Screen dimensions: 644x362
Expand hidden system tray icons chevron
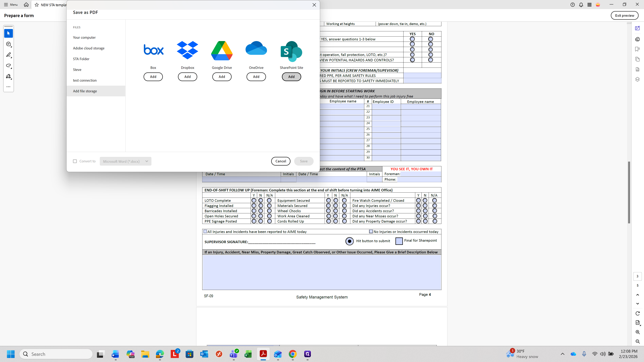coord(562,354)
